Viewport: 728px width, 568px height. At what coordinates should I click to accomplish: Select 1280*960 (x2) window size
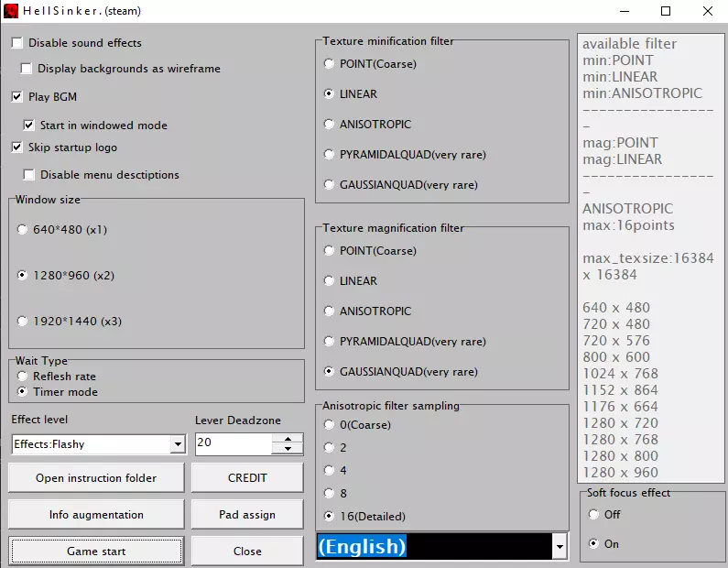[x=22, y=276]
